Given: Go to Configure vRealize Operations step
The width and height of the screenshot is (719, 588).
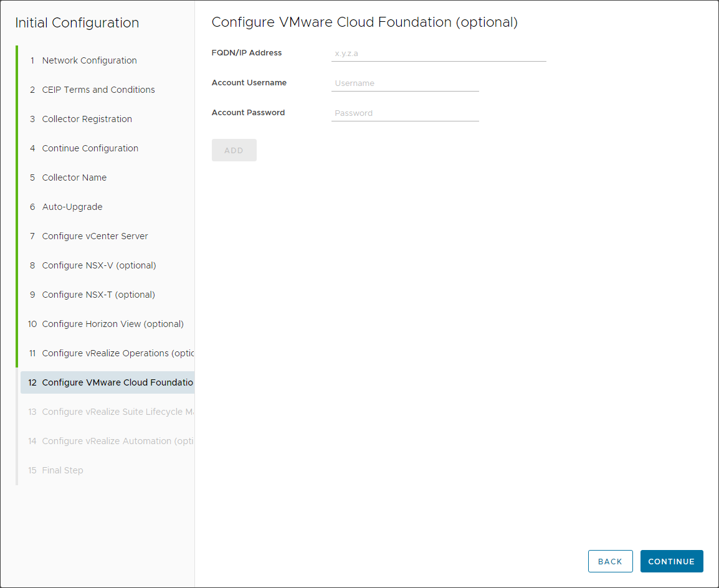Looking at the screenshot, I should pos(107,353).
